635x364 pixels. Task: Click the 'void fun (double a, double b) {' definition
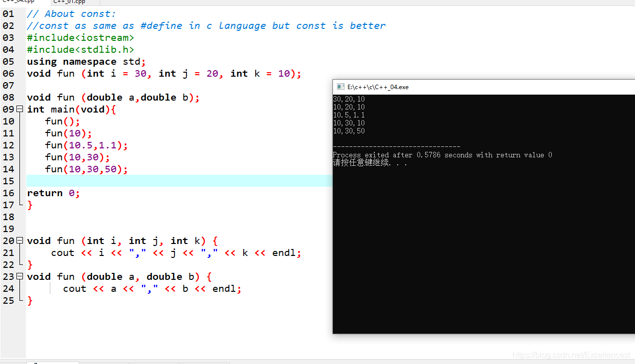[x=120, y=276]
